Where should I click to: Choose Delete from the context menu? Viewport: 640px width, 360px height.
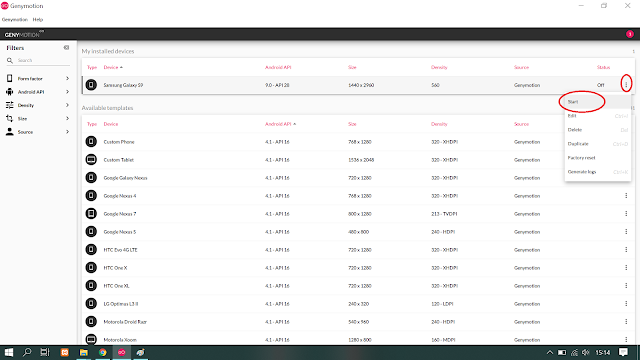[598, 130]
